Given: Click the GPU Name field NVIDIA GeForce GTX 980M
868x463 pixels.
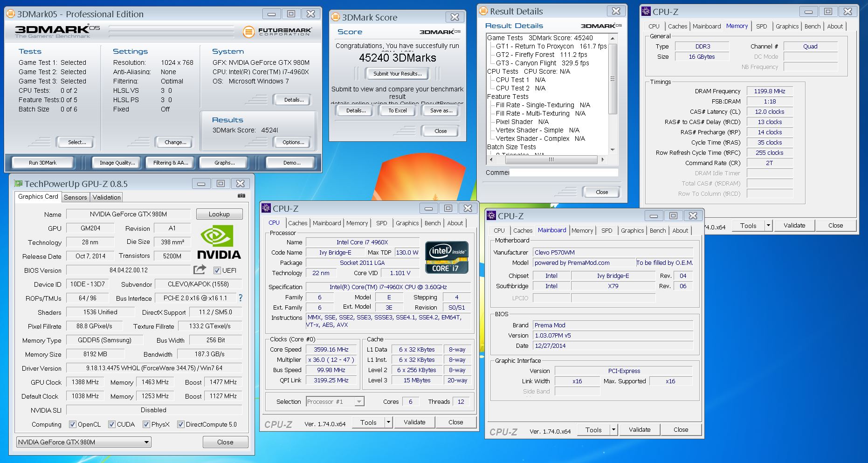Looking at the screenshot, I should pos(128,214).
